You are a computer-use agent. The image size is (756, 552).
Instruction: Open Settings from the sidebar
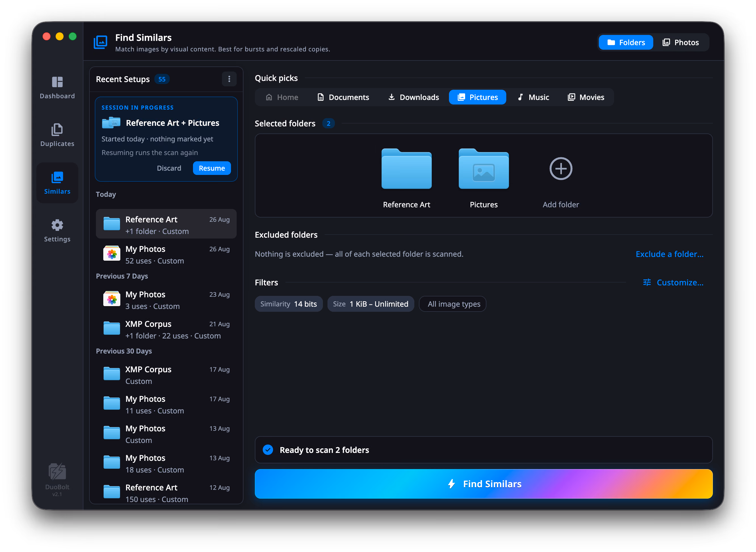[x=57, y=231]
